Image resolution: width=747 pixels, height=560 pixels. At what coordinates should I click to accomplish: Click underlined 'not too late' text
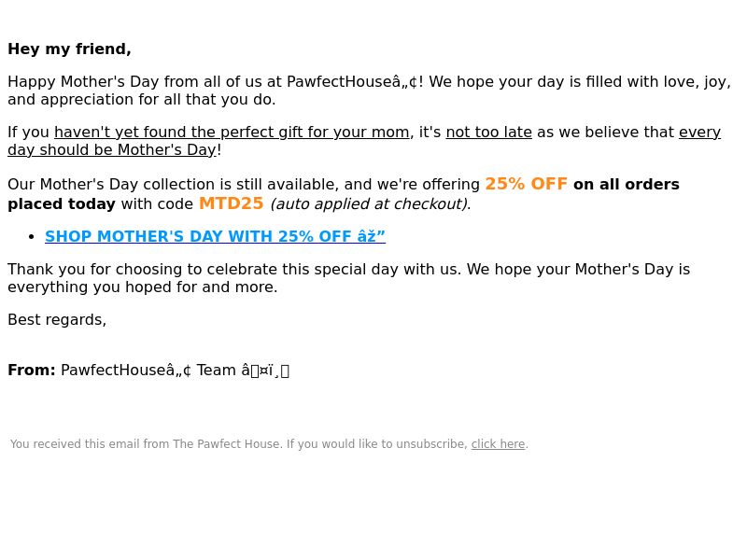point(488,132)
